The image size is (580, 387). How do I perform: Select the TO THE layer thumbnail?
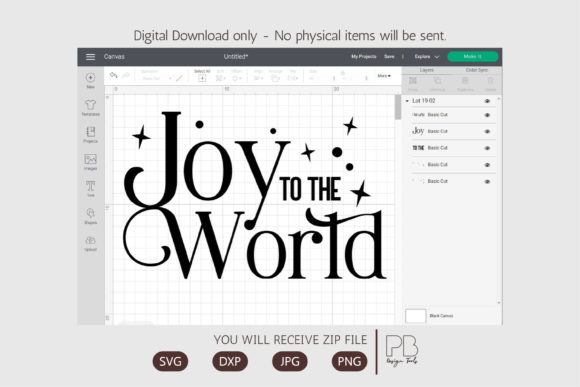418,148
